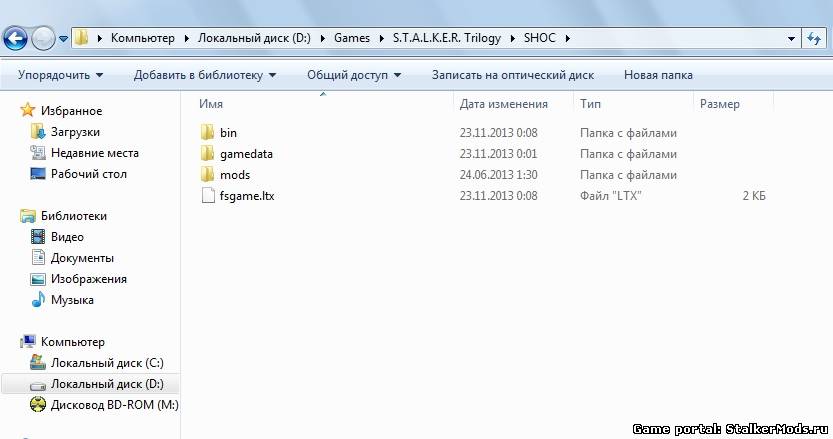Image resolution: width=833 pixels, height=439 pixels.
Task: Open the Изображения library
Action: coord(89,279)
